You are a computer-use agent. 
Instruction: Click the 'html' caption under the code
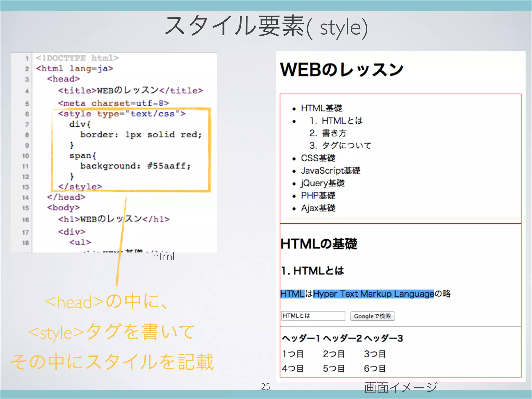[164, 257]
